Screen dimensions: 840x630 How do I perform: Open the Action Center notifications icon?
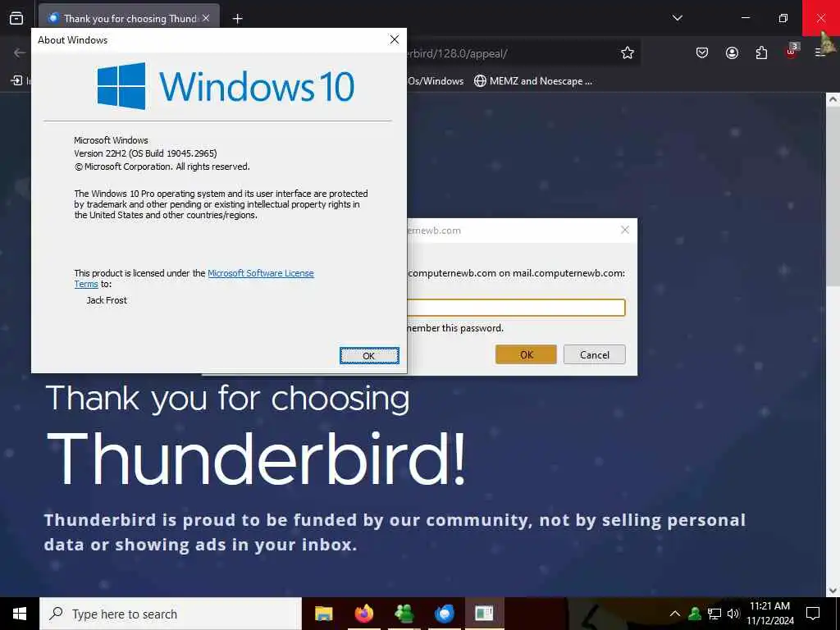813,614
